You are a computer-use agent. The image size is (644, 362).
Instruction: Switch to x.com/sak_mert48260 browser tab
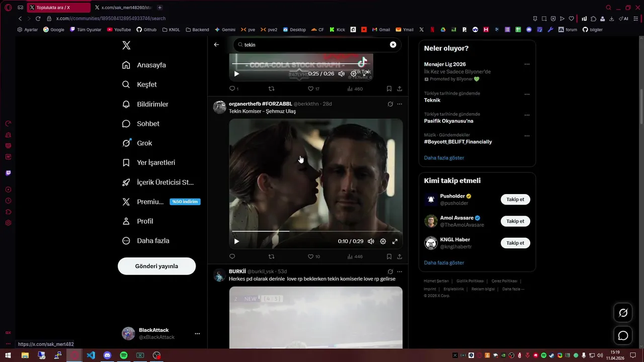(123, 8)
